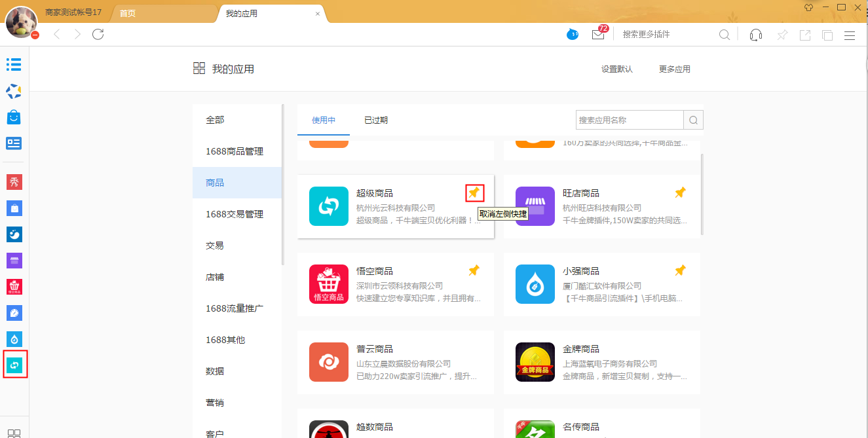Open the skin (shirt) icon in title bar

tap(808, 7)
